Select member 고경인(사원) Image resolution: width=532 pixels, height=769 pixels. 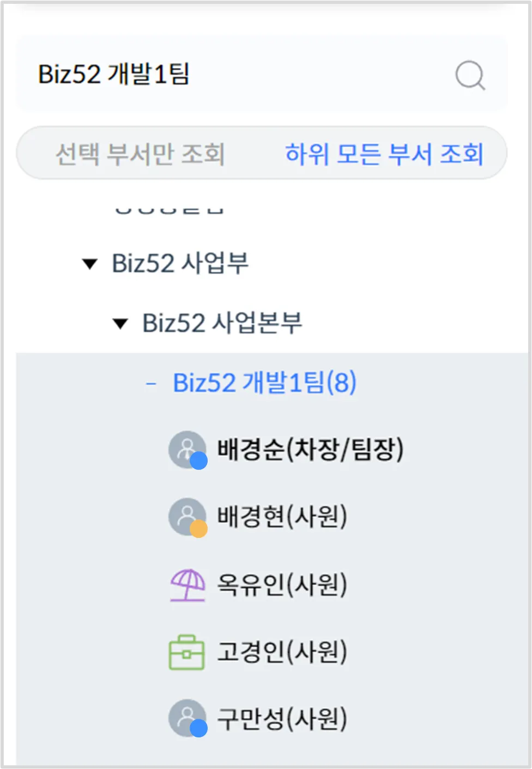click(x=282, y=652)
